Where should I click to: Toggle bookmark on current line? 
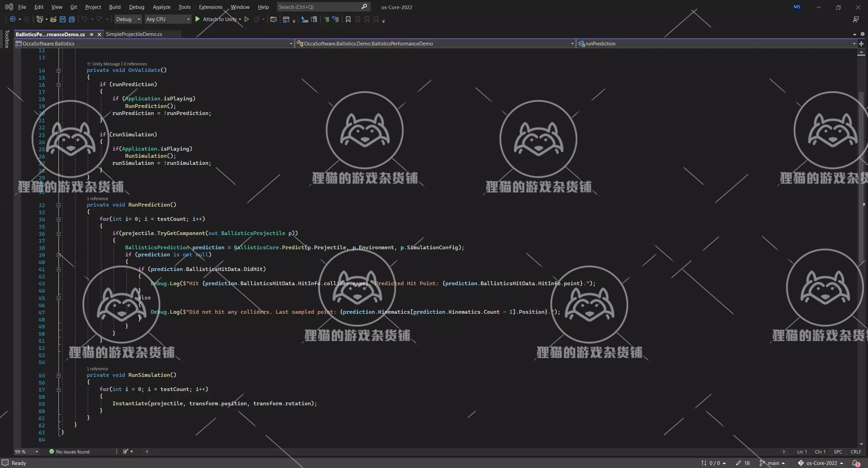(348, 19)
